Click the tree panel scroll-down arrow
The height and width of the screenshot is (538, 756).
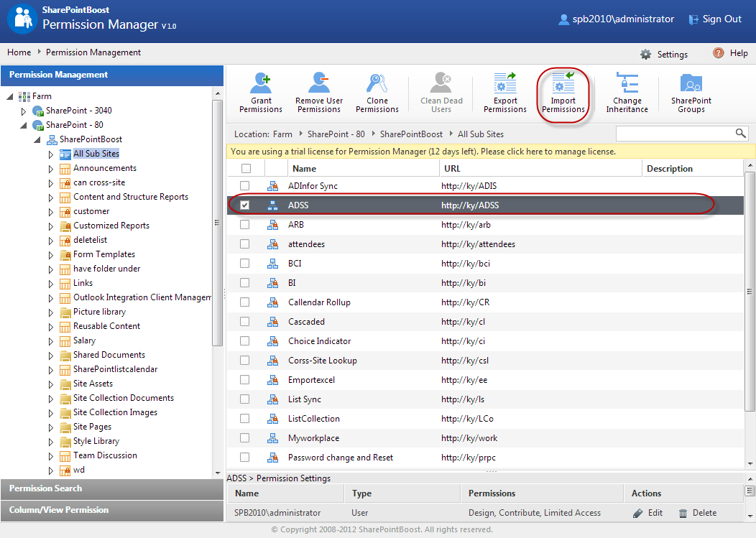click(218, 473)
